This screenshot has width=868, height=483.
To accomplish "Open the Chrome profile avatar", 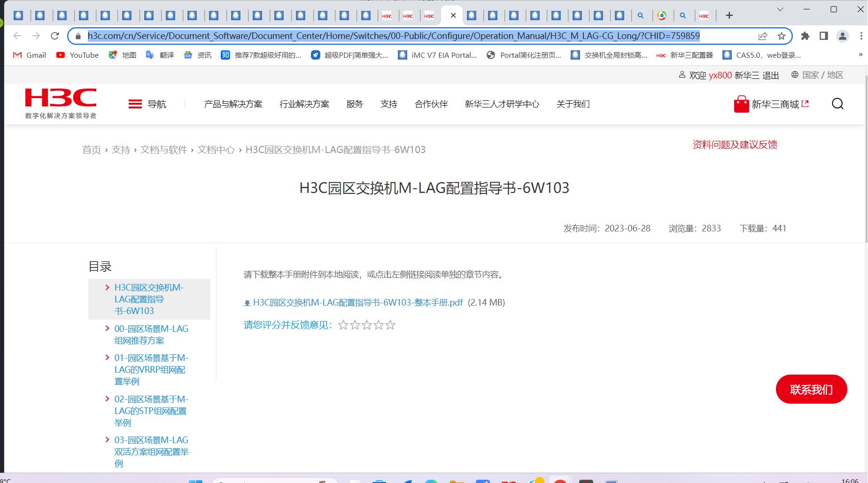I will coord(843,36).
